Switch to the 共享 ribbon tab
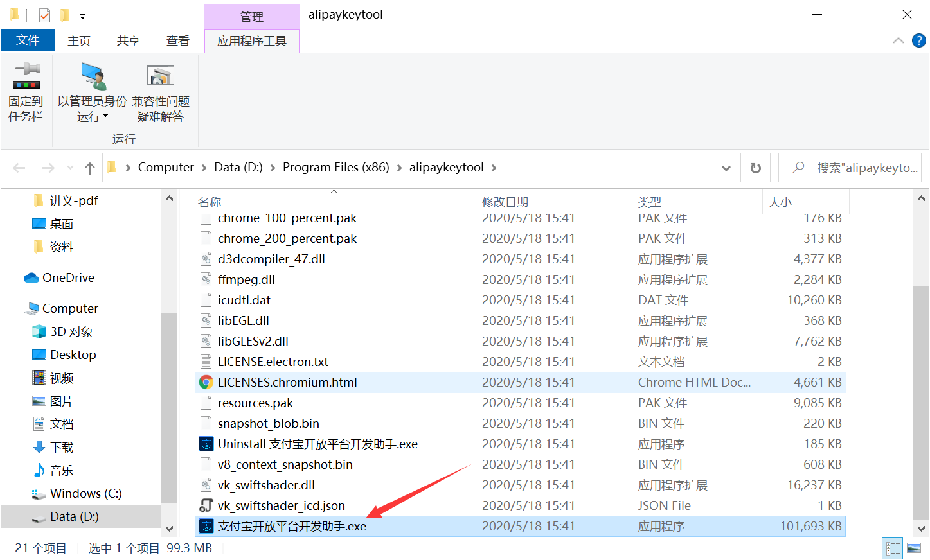Image resolution: width=930 pixels, height=560 pixels. 129,41
